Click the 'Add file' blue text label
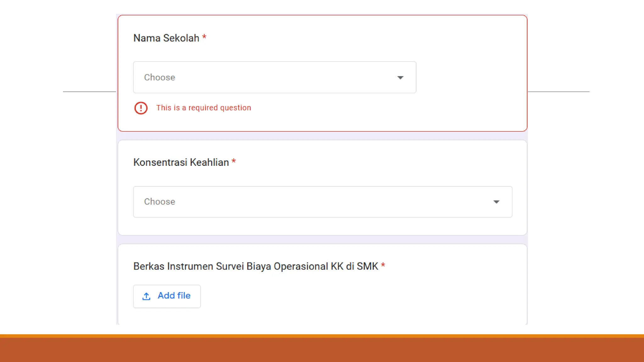This screenshot has width=644, height=362. pyautogui.click(x=174, y=296)
